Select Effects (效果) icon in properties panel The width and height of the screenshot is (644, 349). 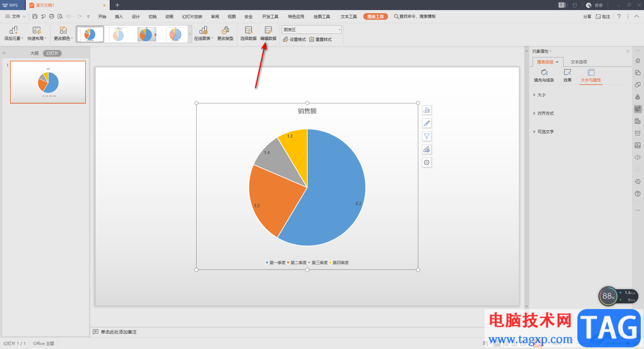pyautogui.click(x=568, y=76)
